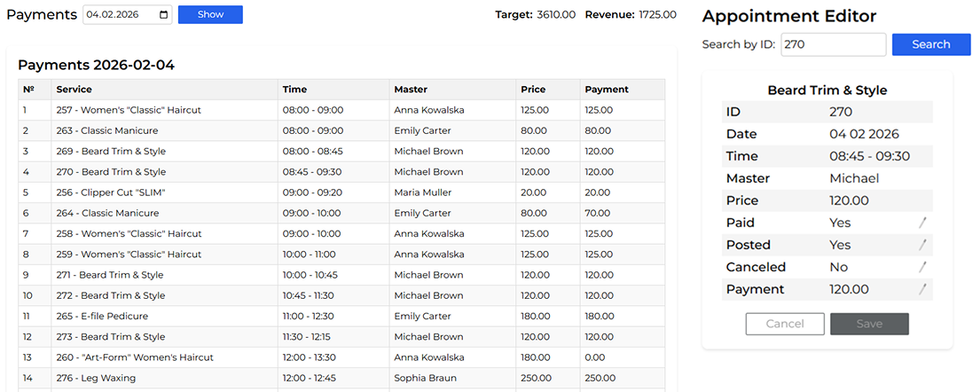The image size is (980, 392).
Task: Click the edit pencil next to Paid
Action: tap(922, 223)
